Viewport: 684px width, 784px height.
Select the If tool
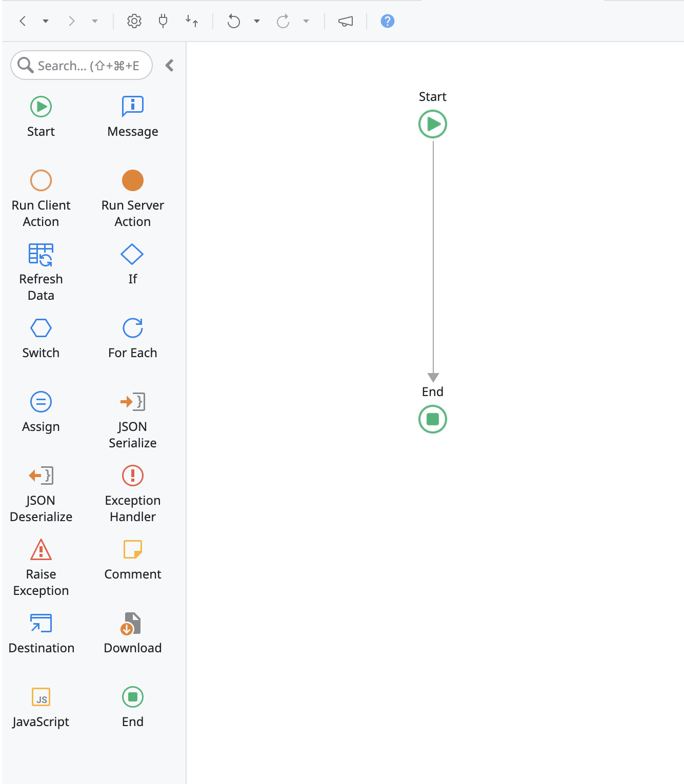tap(132, 262)
